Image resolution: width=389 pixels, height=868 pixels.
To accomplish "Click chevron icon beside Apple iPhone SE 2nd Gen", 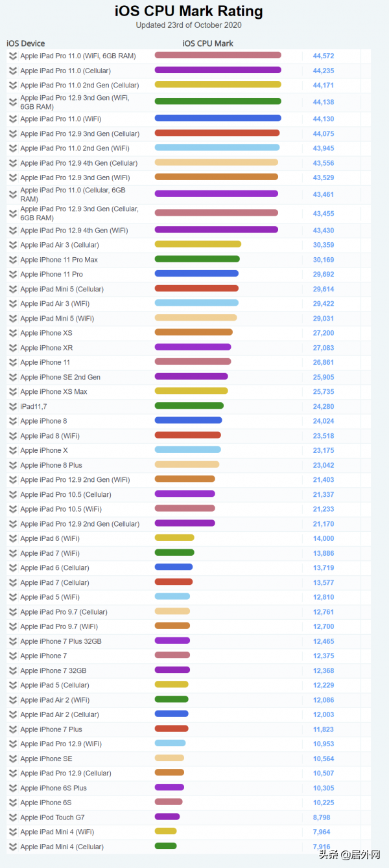I will click(12, 377).
